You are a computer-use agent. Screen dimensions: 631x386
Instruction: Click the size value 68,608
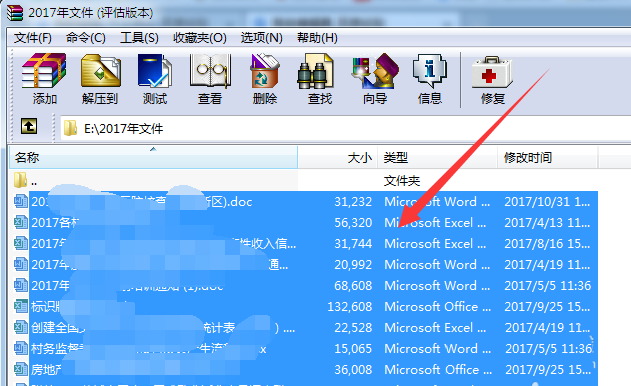pyautogui.click(x=353, y=285)
